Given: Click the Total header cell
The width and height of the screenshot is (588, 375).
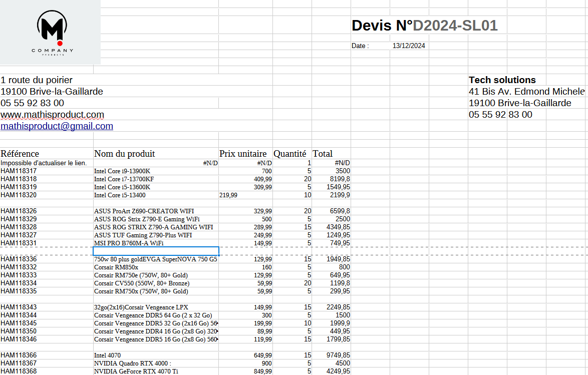Looking at the screenshot, I should pos(323,154).
